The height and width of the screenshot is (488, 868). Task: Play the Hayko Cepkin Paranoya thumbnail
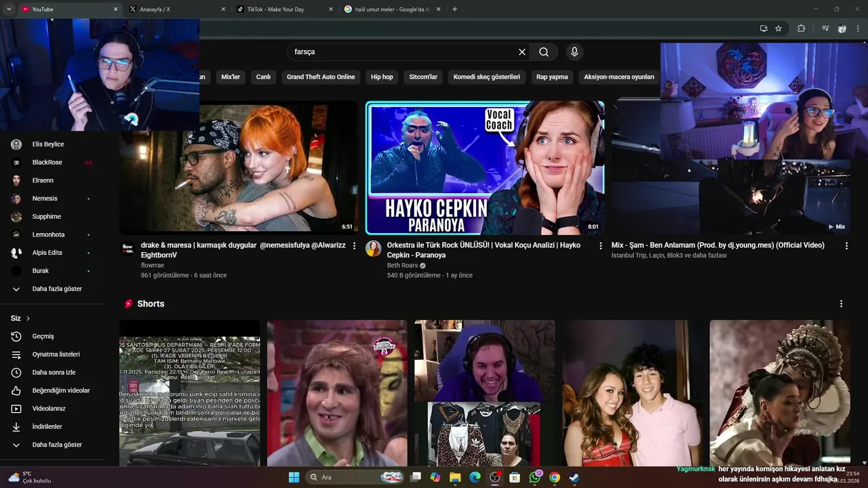point(485,167)
